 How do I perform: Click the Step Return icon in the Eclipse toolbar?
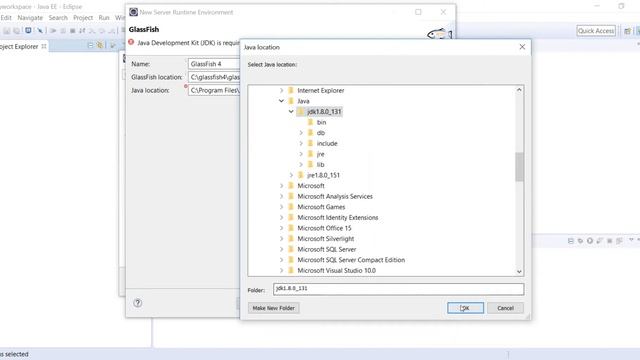111,31
